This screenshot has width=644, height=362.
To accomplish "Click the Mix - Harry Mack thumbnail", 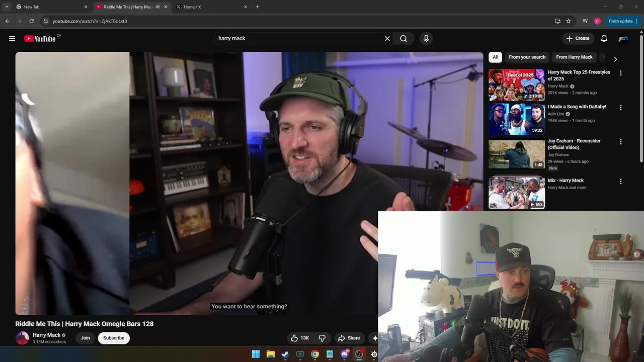I will pyautogui.click(x=517, y=193).
